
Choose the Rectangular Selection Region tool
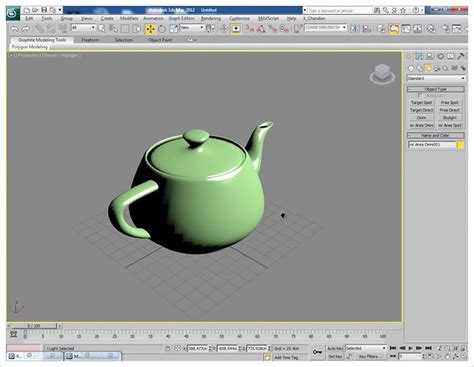coord(125,29)
